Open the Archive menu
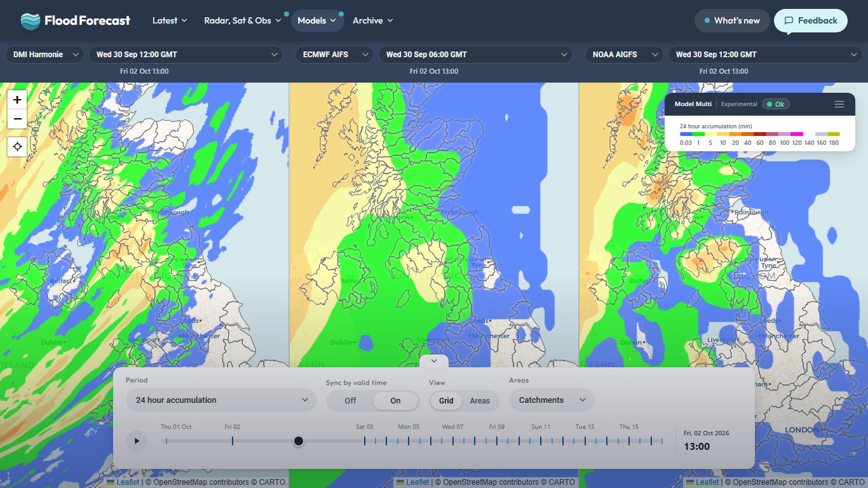 tap(373, 20)
